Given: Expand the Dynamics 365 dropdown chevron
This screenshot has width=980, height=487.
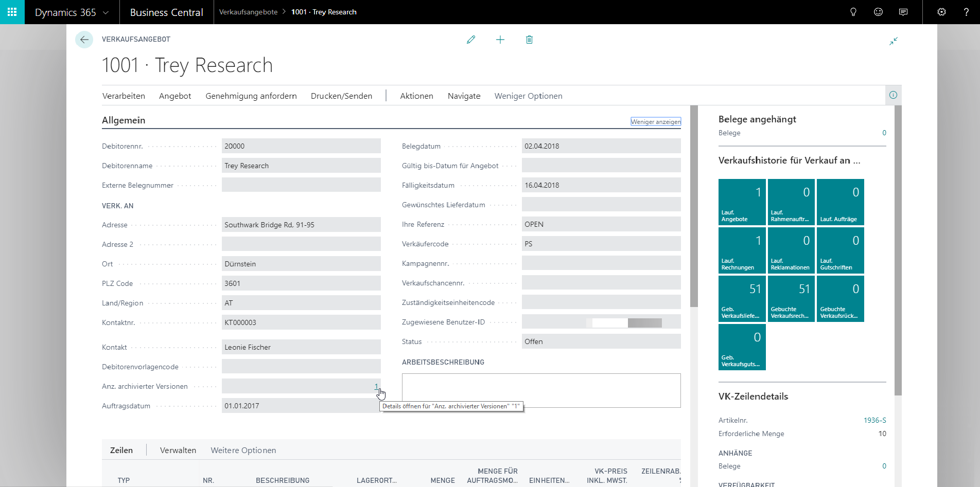Looking at the screenshot, I should (x=106, y=12).
